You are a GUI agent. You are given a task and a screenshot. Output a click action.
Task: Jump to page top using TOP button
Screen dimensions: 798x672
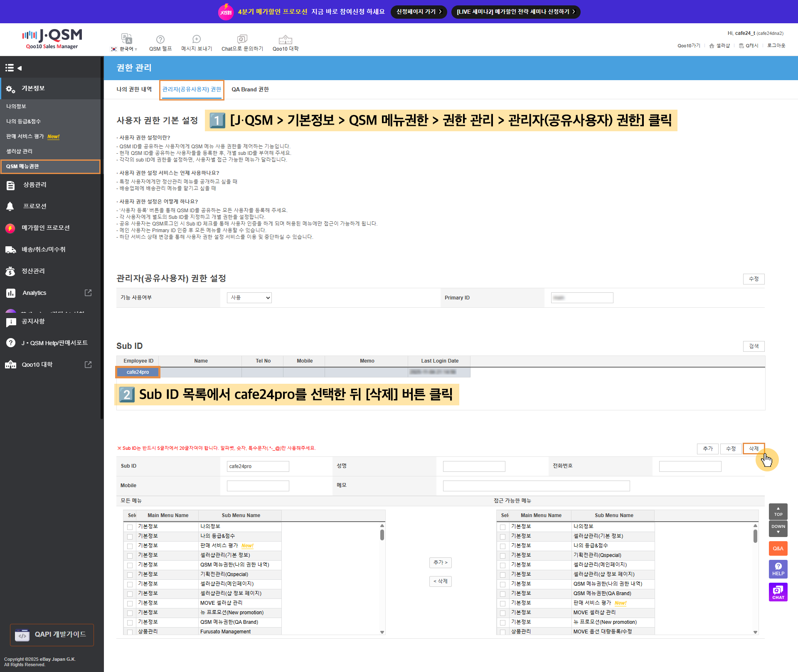pyautogui.click(x=778, y=512)
